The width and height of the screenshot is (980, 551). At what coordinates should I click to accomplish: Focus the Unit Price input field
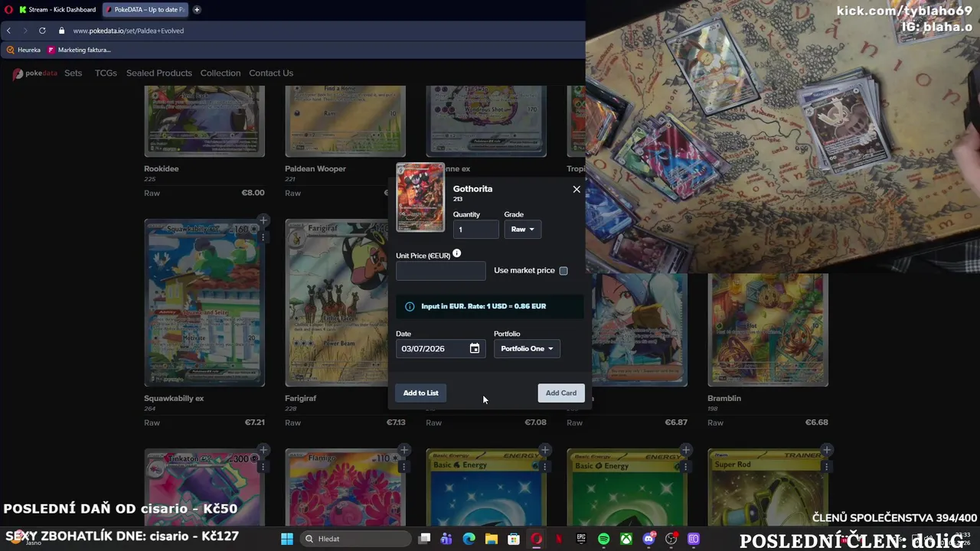pos(440,271)
